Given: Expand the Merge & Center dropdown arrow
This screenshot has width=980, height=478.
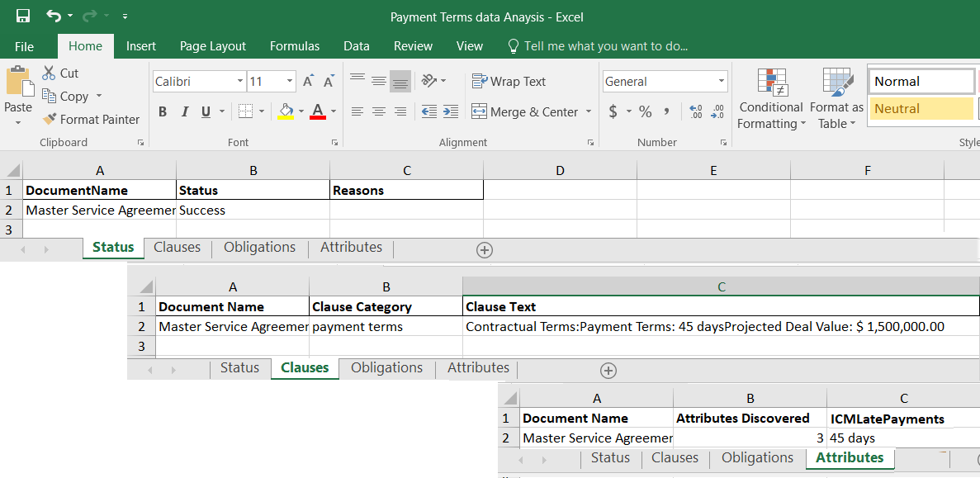Looking at the screenshot, I should pyautogui.click(x=589, y=111).
